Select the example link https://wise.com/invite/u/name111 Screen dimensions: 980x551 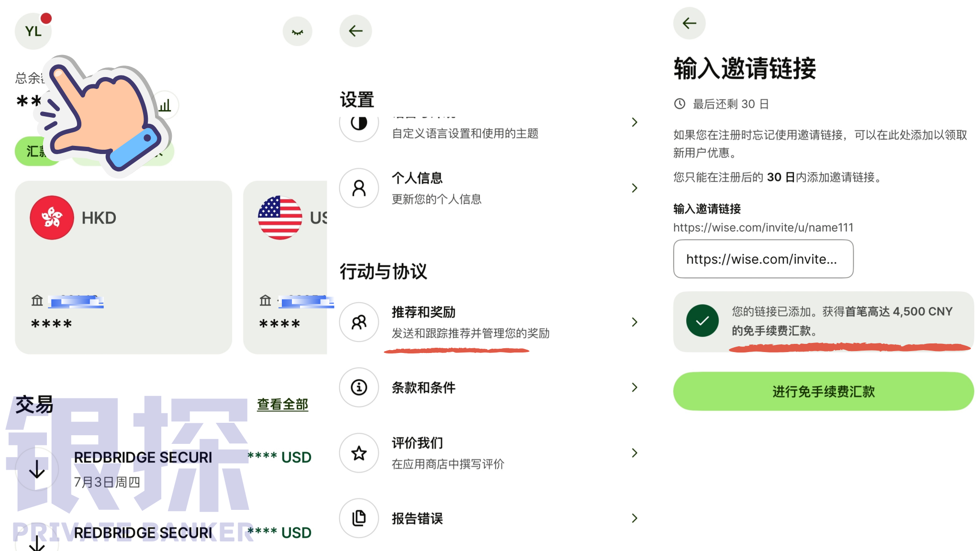(763, 228)
